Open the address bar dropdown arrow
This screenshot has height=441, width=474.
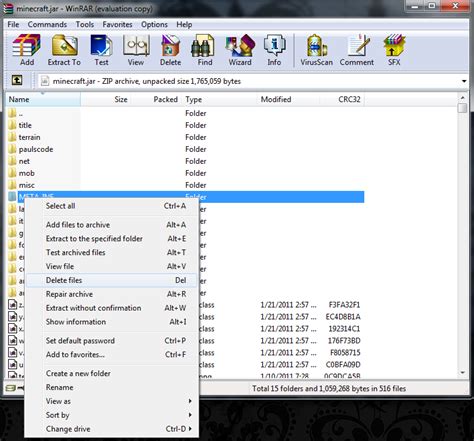[464, 81]
